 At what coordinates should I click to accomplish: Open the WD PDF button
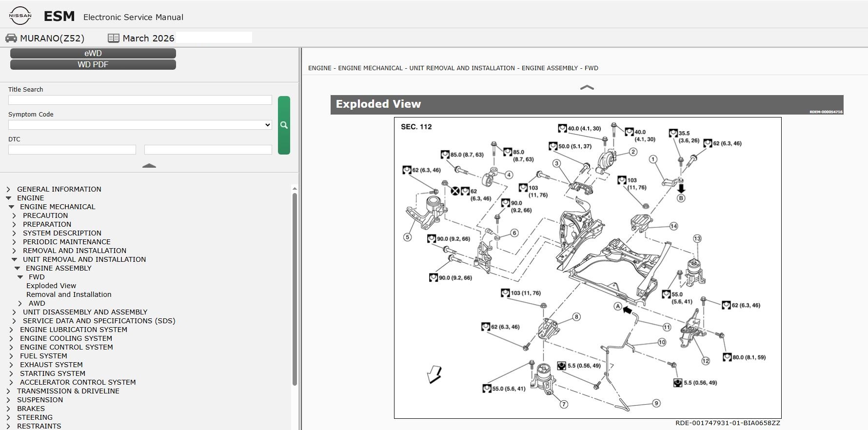(x=93, y=64)
